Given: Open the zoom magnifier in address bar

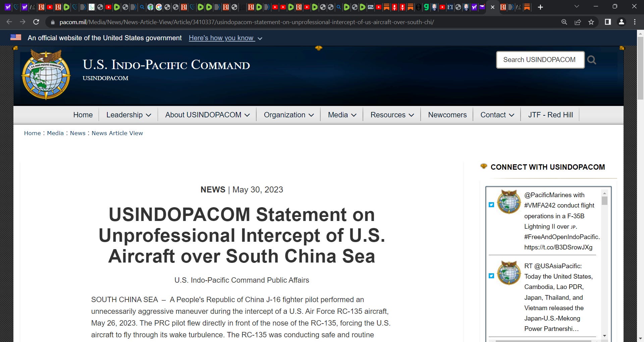Looking at the screenshot, I should pyautogui.click(x=564, y=22).
